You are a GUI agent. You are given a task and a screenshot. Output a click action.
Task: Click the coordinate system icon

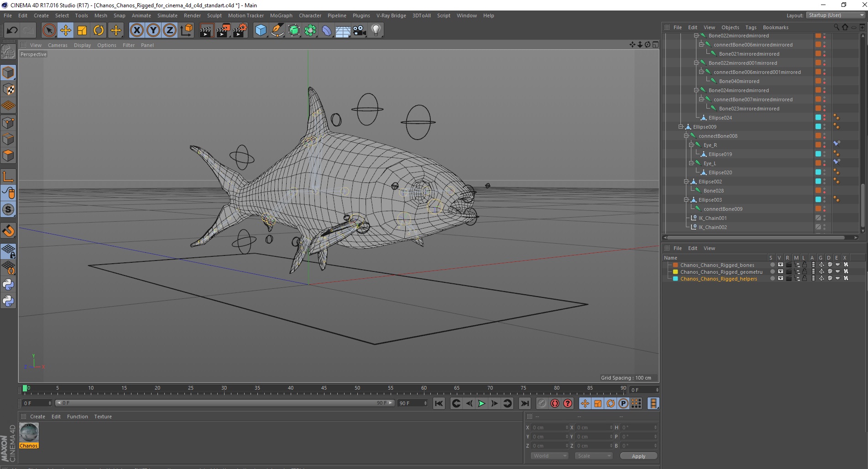point(186,31)
